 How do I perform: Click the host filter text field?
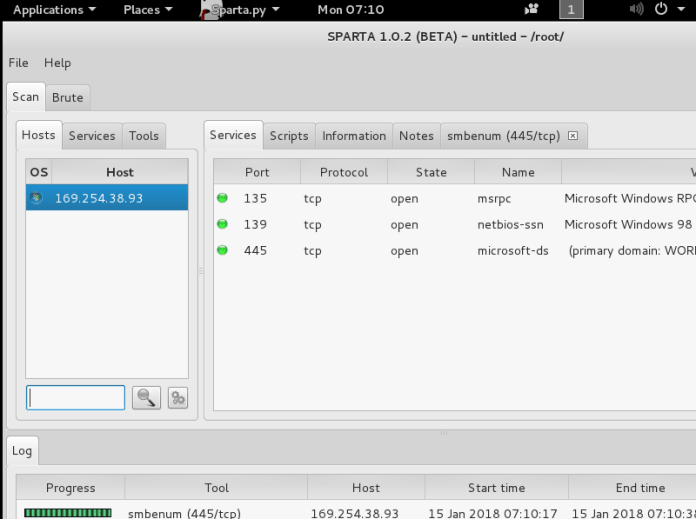tap(76, 398)
